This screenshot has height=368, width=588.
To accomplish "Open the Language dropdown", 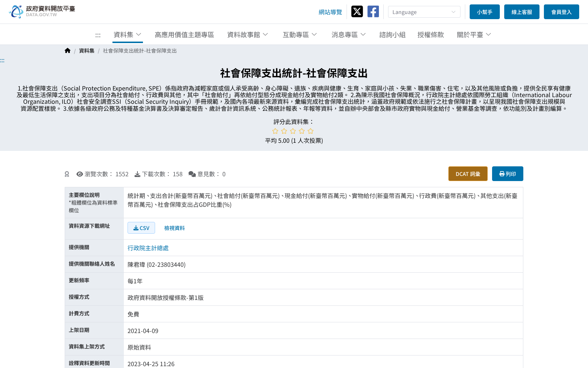I will pyautogui.click(x=424, y=12).
